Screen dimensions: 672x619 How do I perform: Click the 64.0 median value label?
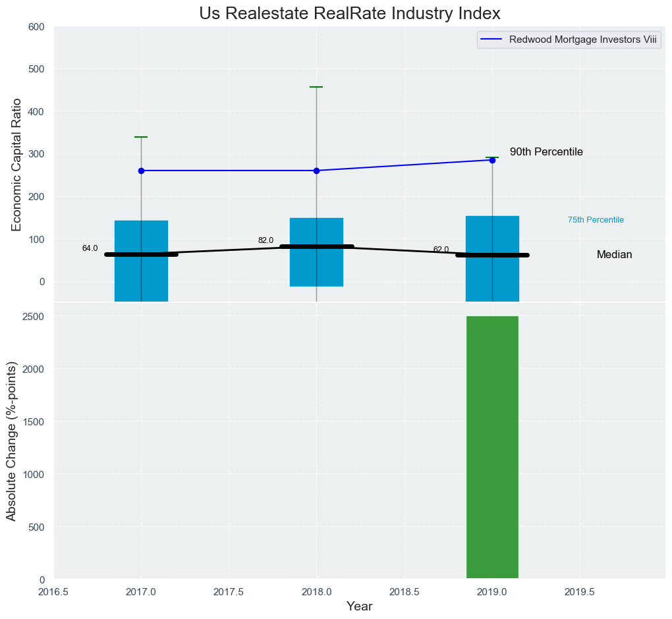90,248
